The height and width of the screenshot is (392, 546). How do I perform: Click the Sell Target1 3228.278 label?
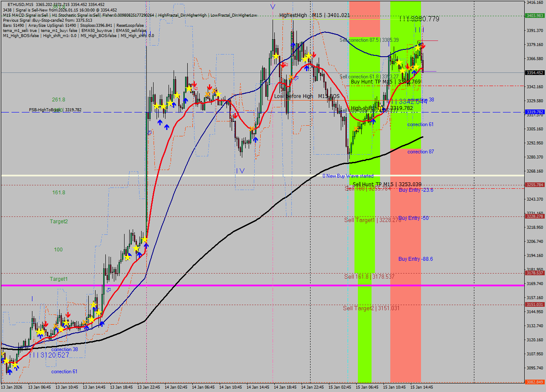[x=372, y=220]
